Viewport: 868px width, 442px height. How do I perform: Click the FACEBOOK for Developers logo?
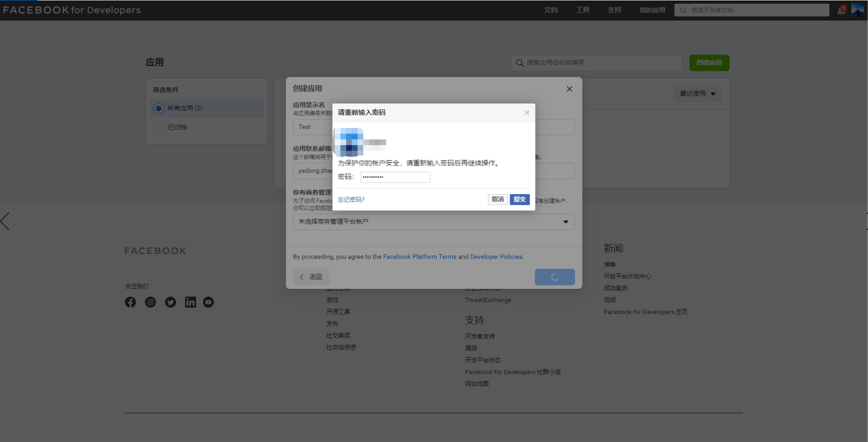pyautogui.click(x=72, y=10)
